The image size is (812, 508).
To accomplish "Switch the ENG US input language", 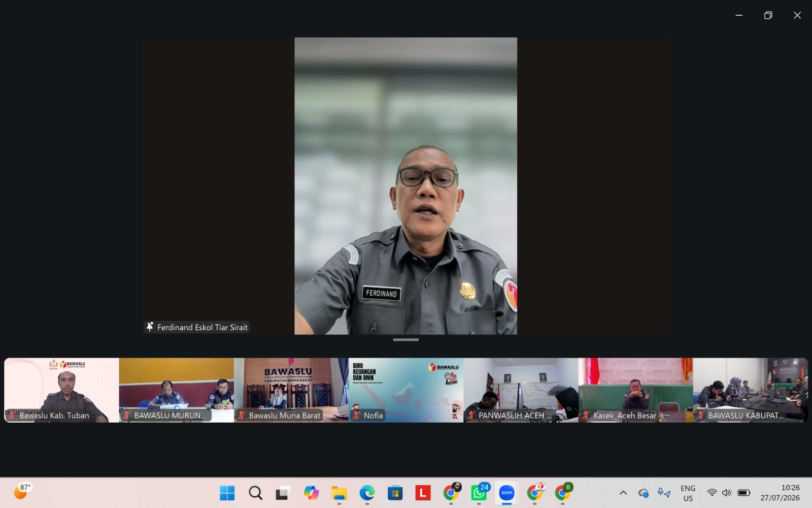I will [688, 493].
